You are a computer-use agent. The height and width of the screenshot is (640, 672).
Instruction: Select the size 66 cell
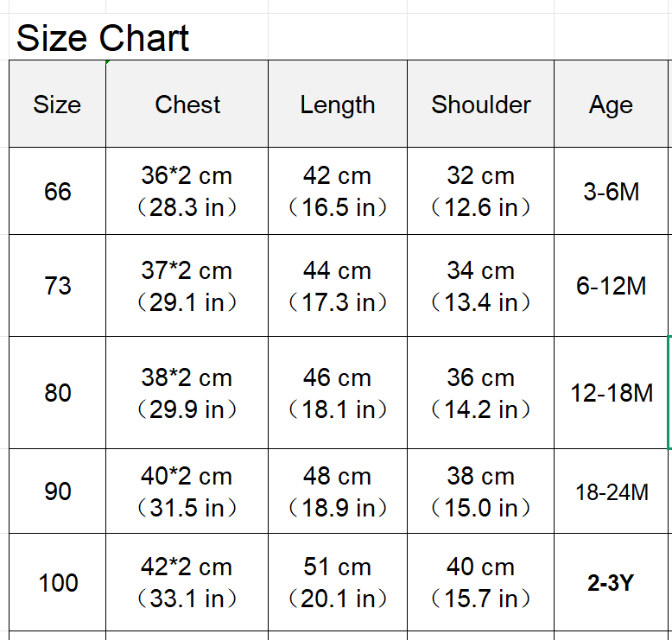click(57, 191)
